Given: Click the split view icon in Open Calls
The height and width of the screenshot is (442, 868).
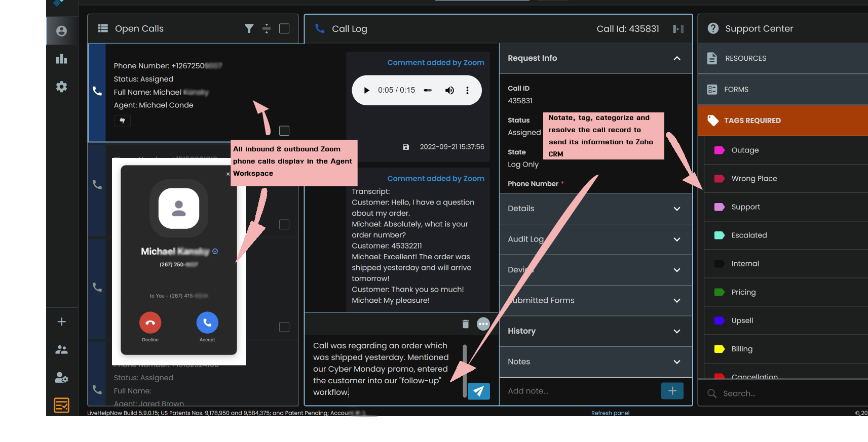Looking at the screenshot, I should click(x=267, y=28).
